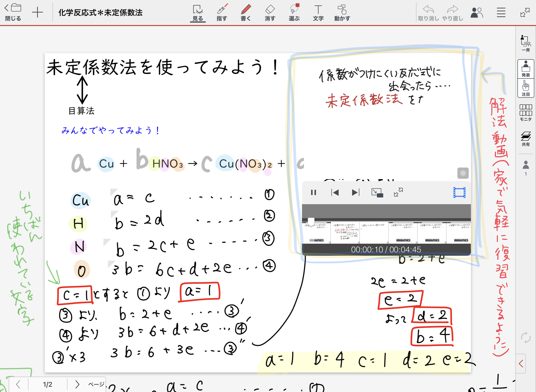Go to next page with the right arrow
The image size is (536, 392).
coord(77,384)
